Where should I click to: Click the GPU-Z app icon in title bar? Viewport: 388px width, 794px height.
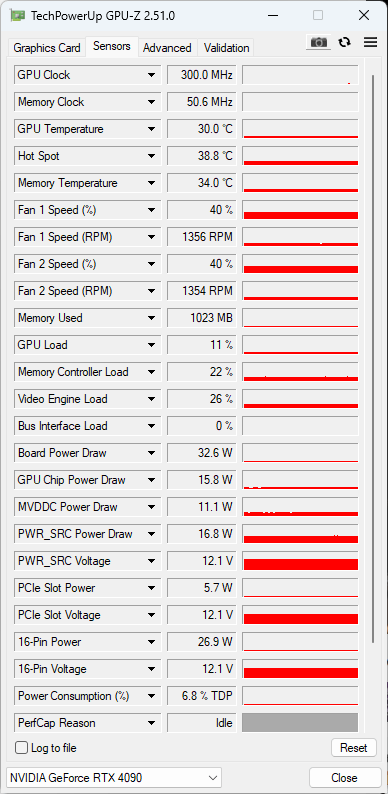[18, 15]
